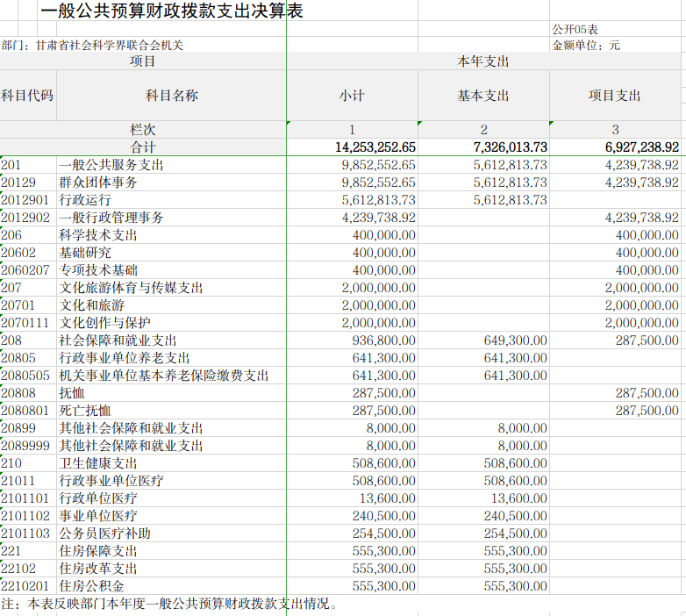The height and width of the screenshot is (616, 686).
Task: Click the cell 公开05表
Action: (x=575, y=29)
